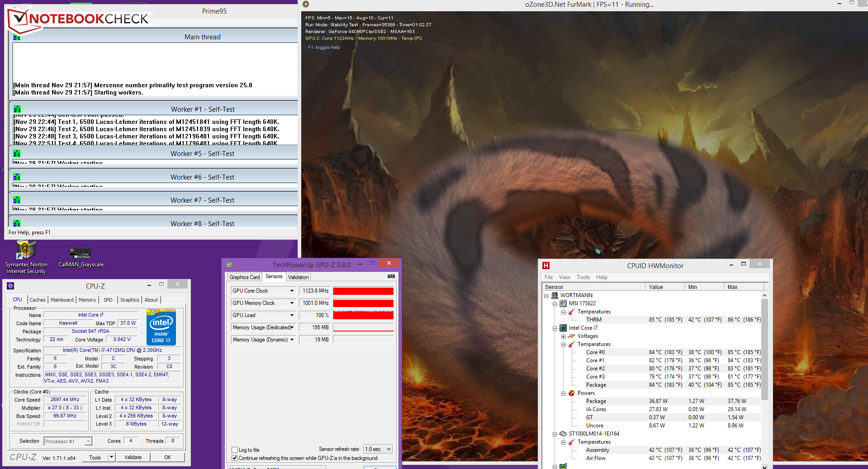Click the Max column header in HWMonitor
This screenshot has height=469, width=868.
744,287
